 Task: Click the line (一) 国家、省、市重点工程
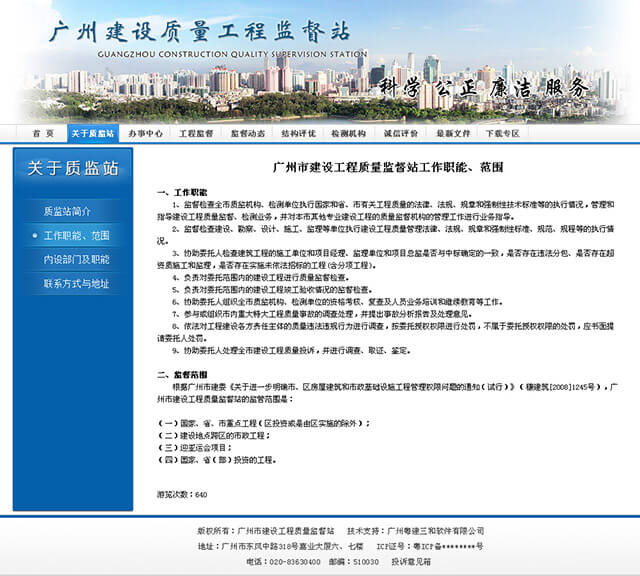pos(264,423)
